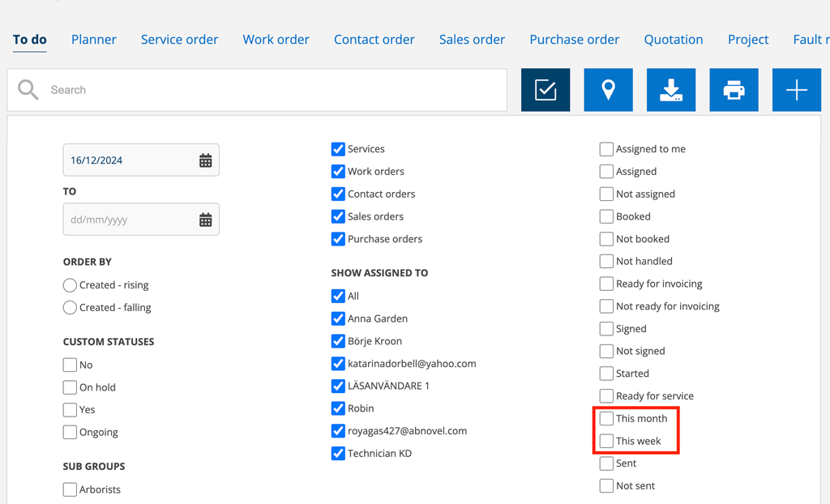Check the Started filter
This screenshot has height=504, width=830.
tap(606, 374)
